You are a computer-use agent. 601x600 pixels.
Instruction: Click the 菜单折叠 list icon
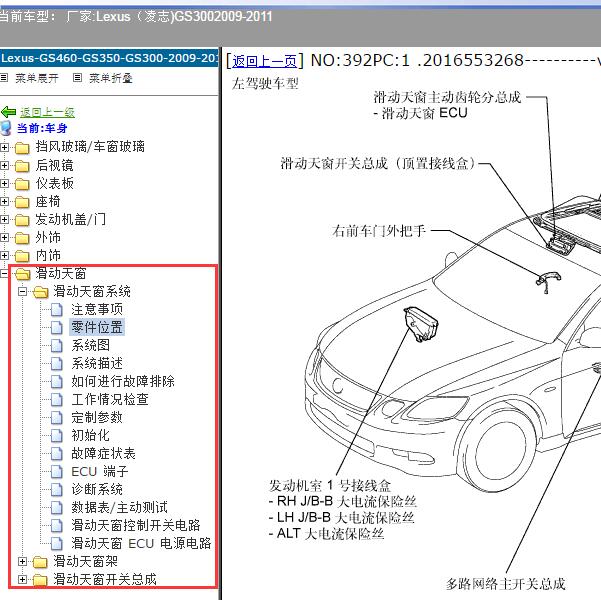(77, 78)
